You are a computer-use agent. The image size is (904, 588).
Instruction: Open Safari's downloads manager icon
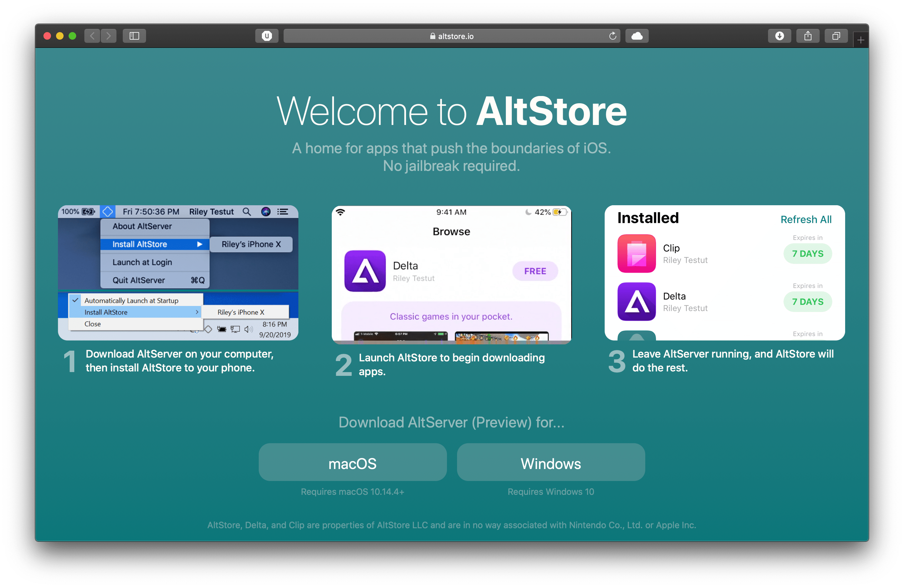779,36
